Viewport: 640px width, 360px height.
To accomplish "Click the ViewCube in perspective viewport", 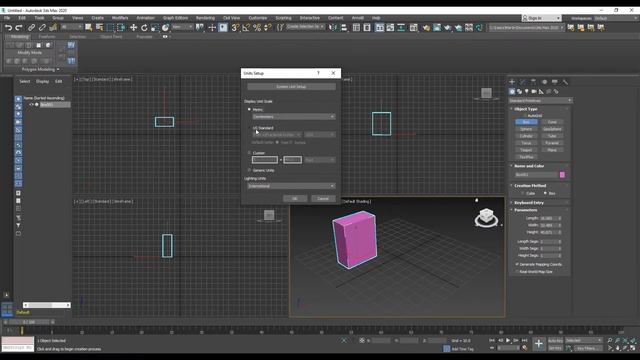I will coord(486,217).
